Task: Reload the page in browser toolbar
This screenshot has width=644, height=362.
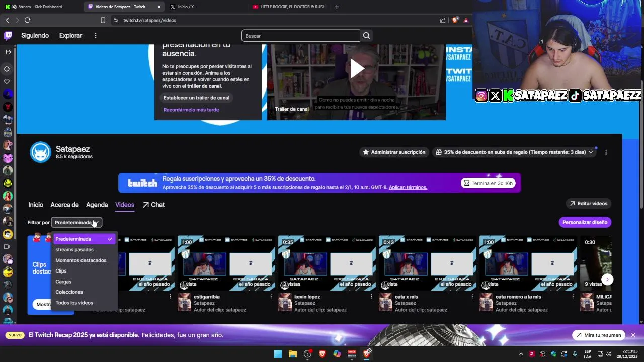Action: (x=27, y=20)
